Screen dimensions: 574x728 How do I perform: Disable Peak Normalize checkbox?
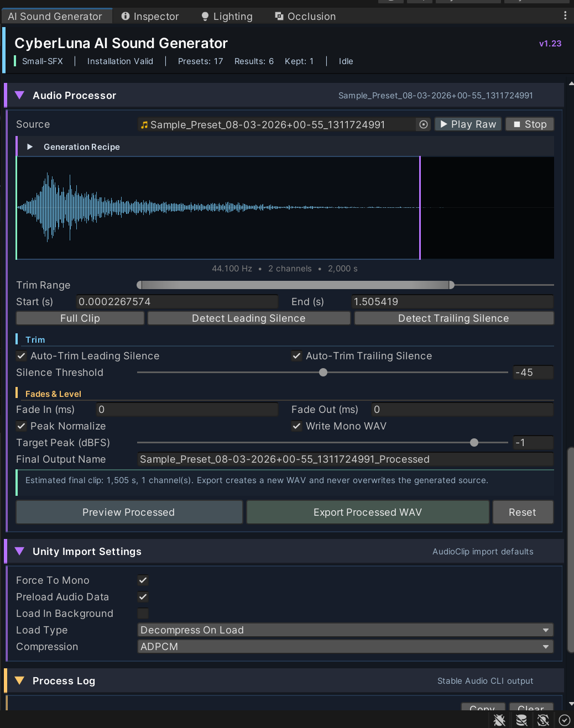coord(21,426)
